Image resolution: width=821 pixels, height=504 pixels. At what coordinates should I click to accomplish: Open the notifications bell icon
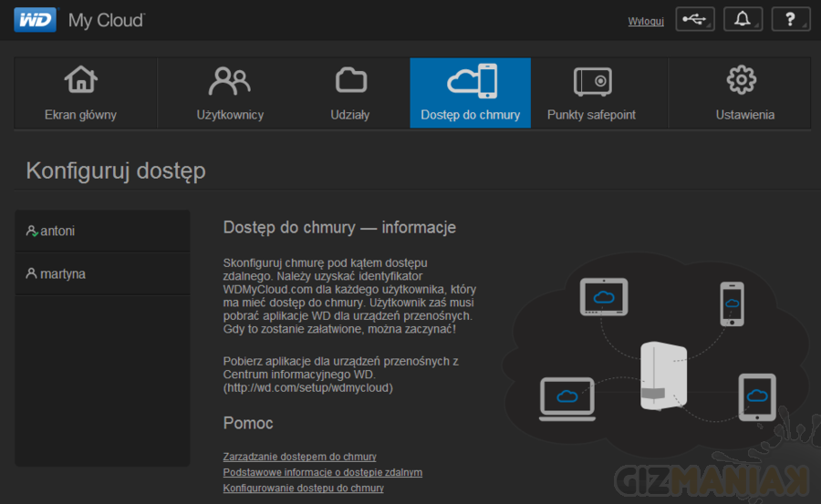[x=743, y=20]
